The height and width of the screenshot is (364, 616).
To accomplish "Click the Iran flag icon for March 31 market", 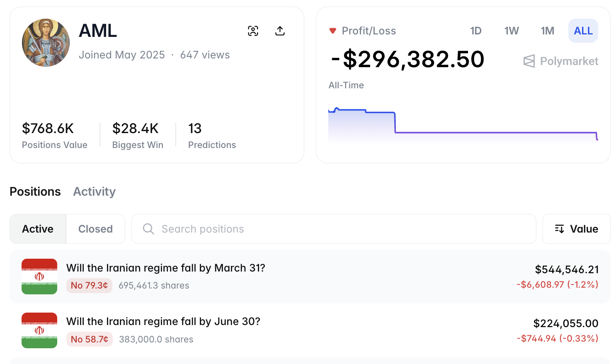I will click(39, 277).
